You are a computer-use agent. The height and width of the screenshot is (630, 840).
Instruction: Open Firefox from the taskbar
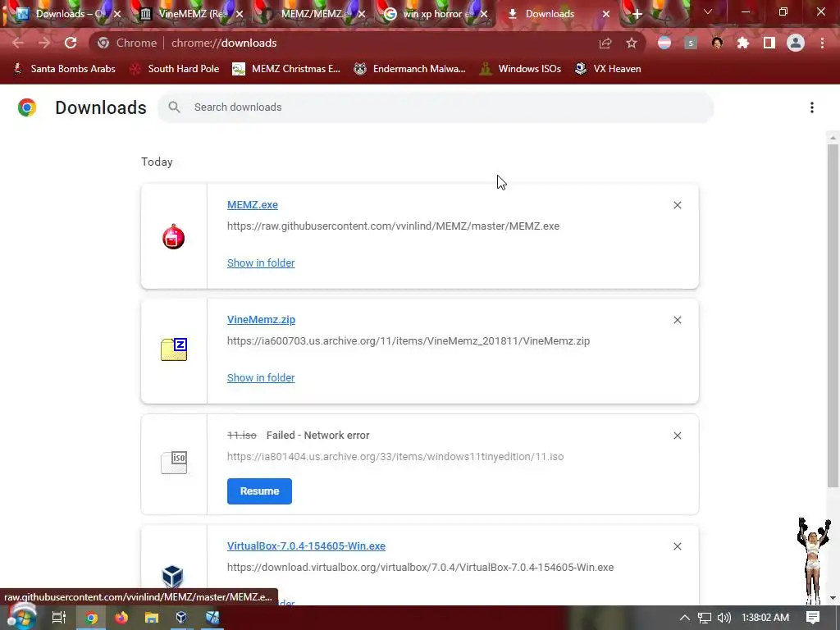click(121, 618)
